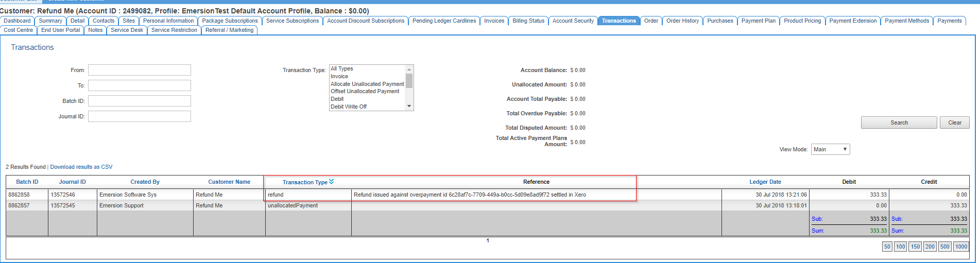Open the Account Security tab

click(573, 21)
